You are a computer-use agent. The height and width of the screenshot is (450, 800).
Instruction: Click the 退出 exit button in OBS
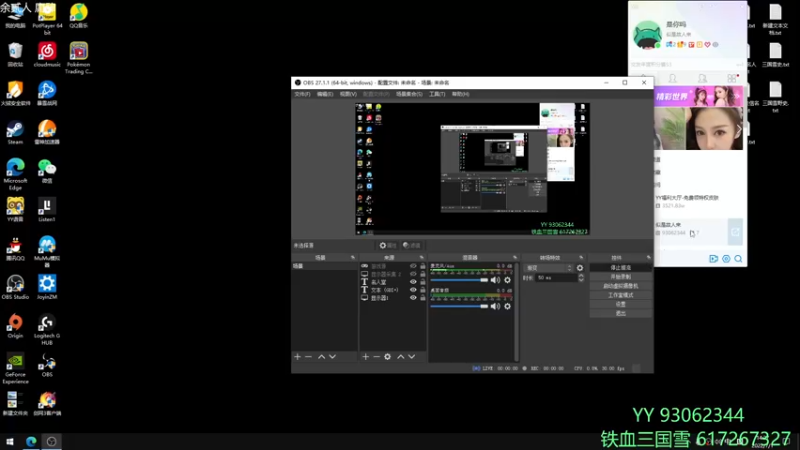coord(620,313)
